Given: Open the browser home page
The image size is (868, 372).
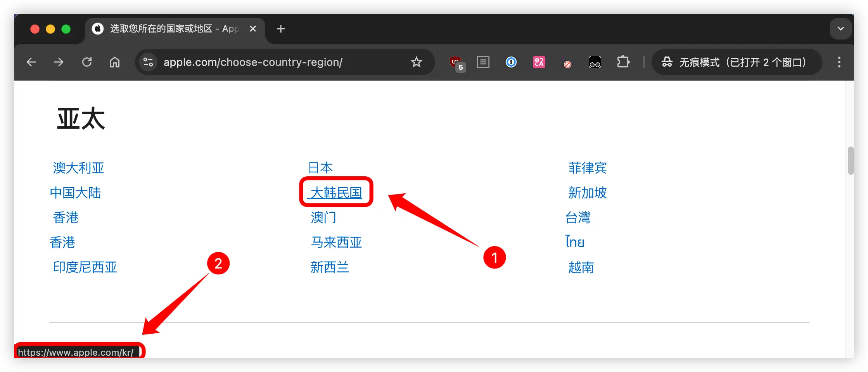Looking at the screenshot, I should point(115,62).
